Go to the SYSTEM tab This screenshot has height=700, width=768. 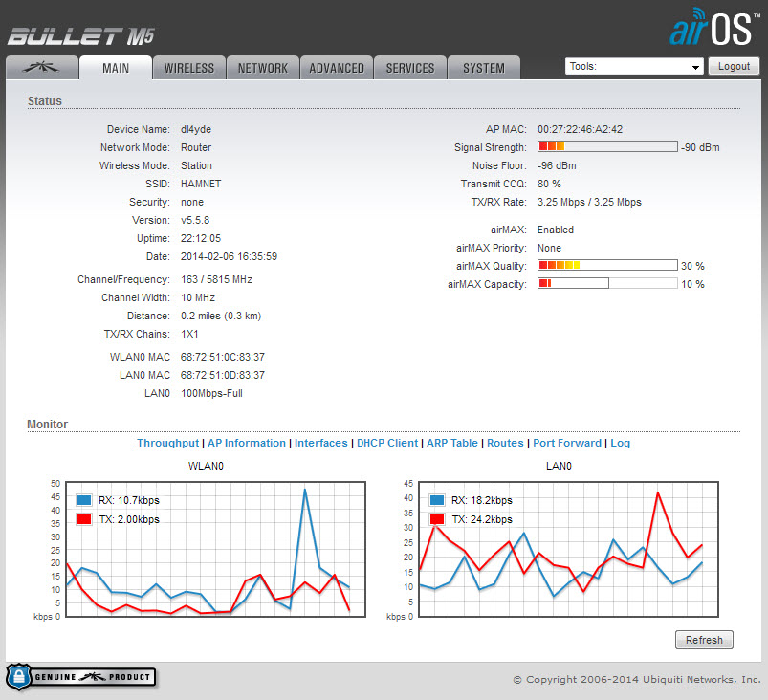pos(484,68)
